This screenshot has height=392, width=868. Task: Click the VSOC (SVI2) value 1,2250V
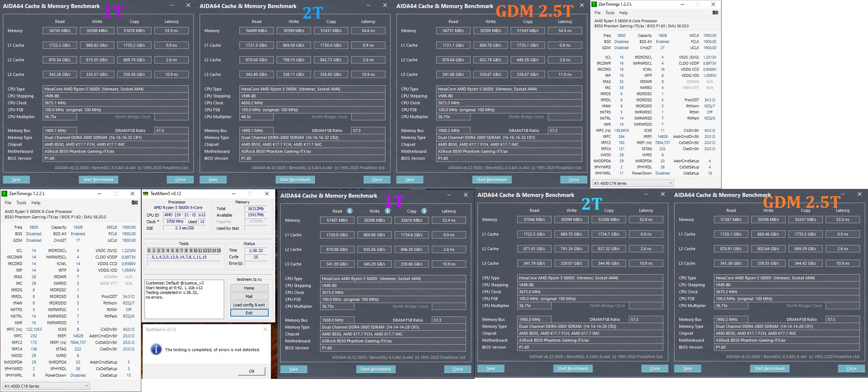(x=128, y=251)
